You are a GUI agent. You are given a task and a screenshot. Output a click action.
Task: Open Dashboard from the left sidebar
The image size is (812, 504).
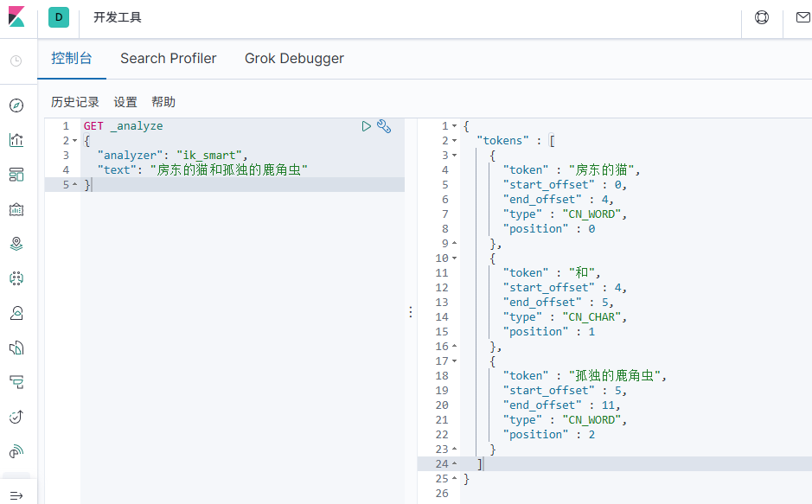[x=16, y=175]
